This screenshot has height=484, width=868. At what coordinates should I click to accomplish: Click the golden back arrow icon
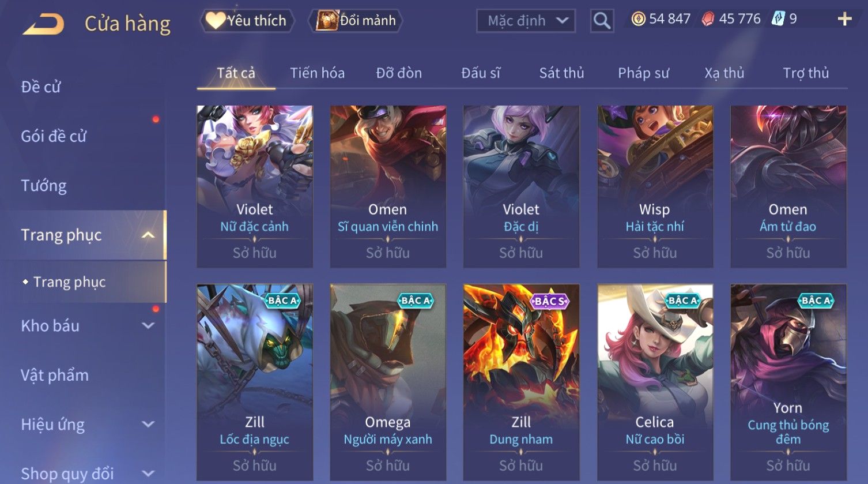[x=43, y=24]
